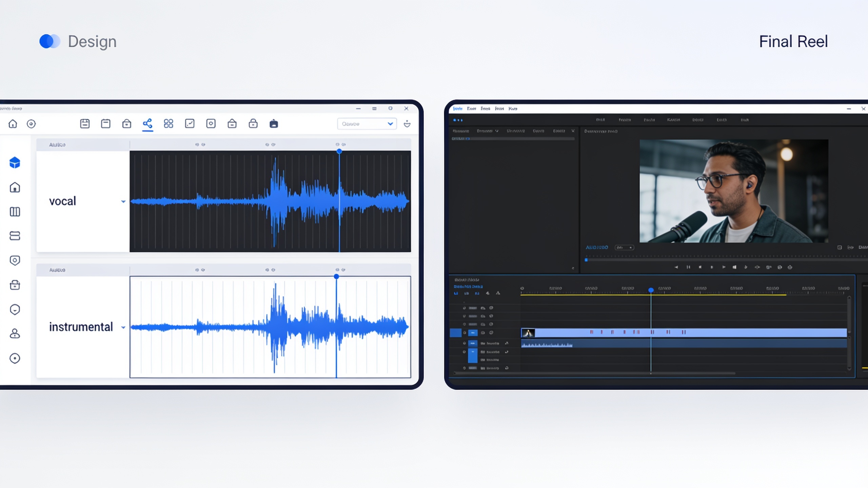Click the vocal track label
The height and width of the screenshot is (488, 868).
point(63,201)
